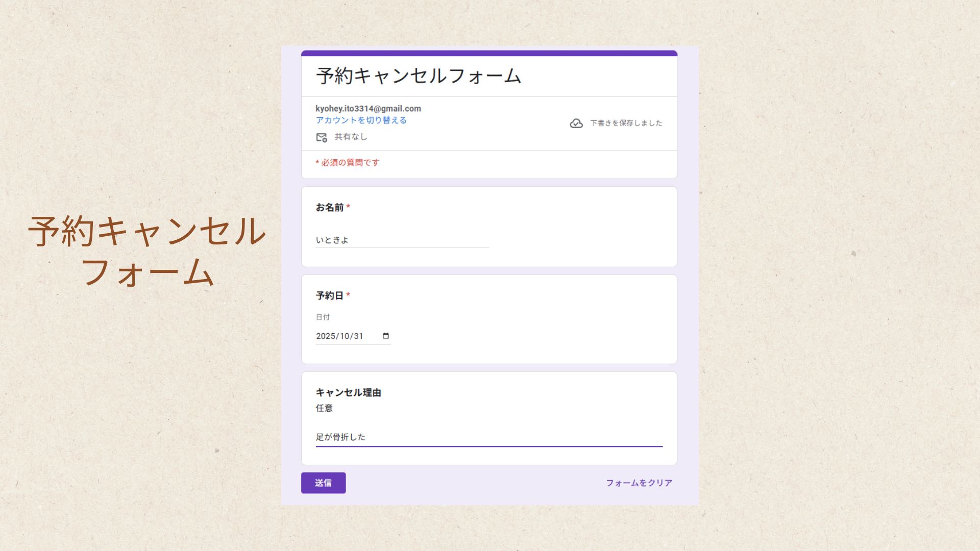Select the year 2025 in date field
This screenshot has width=980, height=551.
326,336
